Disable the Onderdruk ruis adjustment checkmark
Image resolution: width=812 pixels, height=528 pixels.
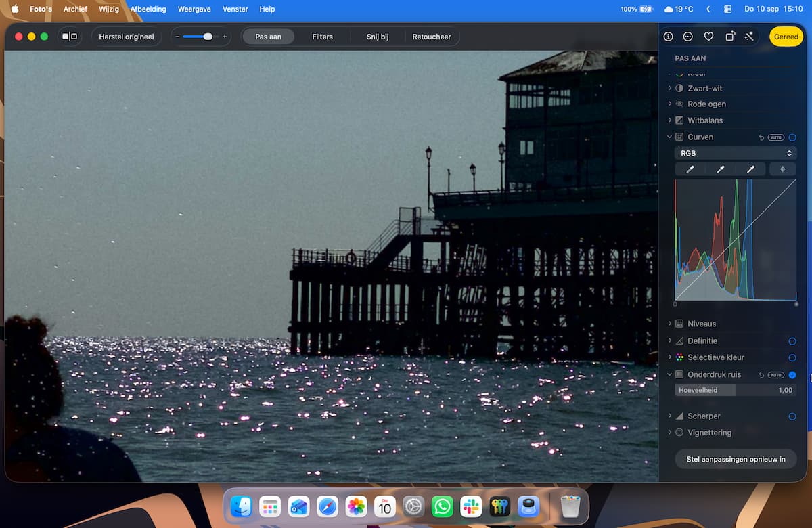coord(792,375)
